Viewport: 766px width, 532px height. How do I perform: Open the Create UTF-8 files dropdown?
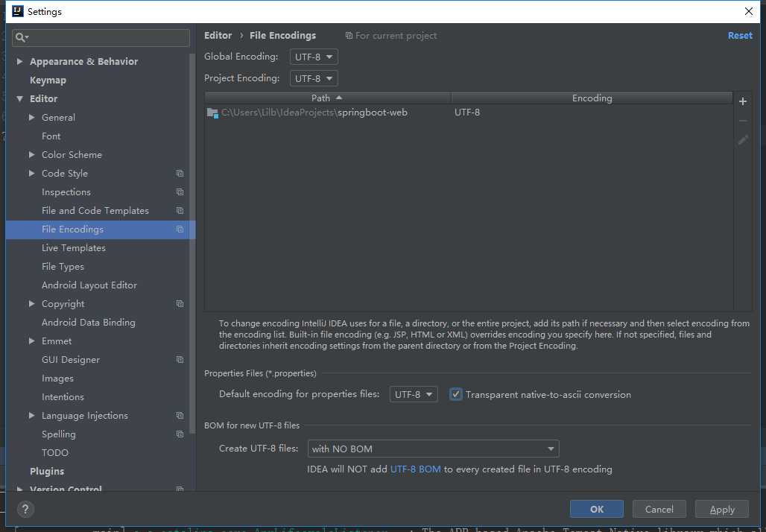coord(434,449)
